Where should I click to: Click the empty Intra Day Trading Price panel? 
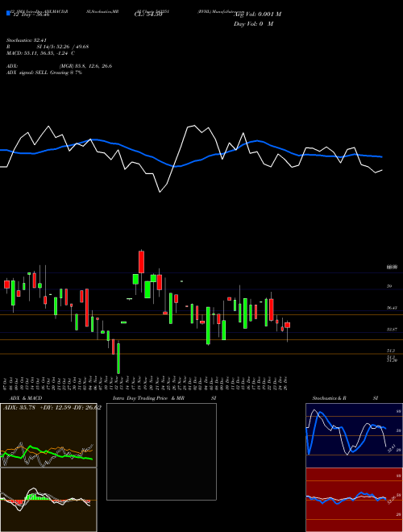pyautogui.click(x=161, y=451)
